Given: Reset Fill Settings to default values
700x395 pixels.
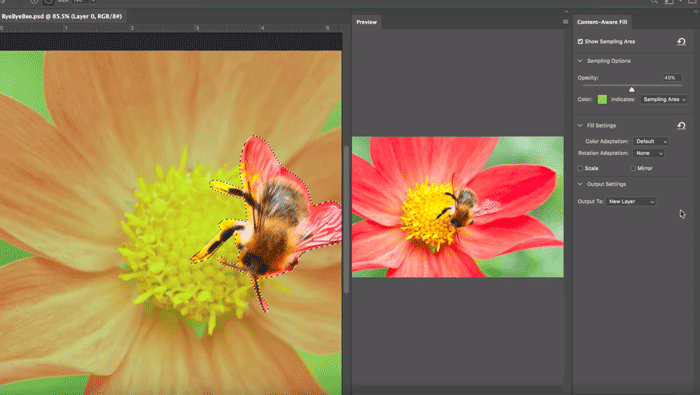Looking at the screenshot, I should [681, 126].
